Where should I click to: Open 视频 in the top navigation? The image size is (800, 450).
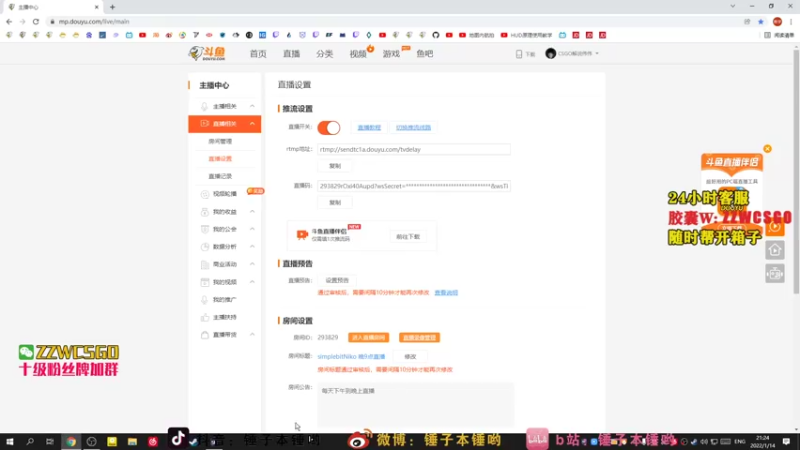(358, 54)
